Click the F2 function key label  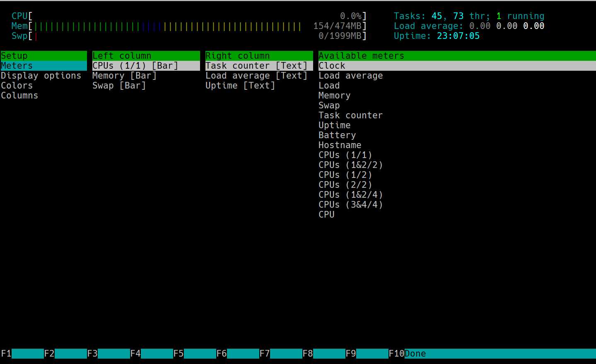[x=49, y=354]
